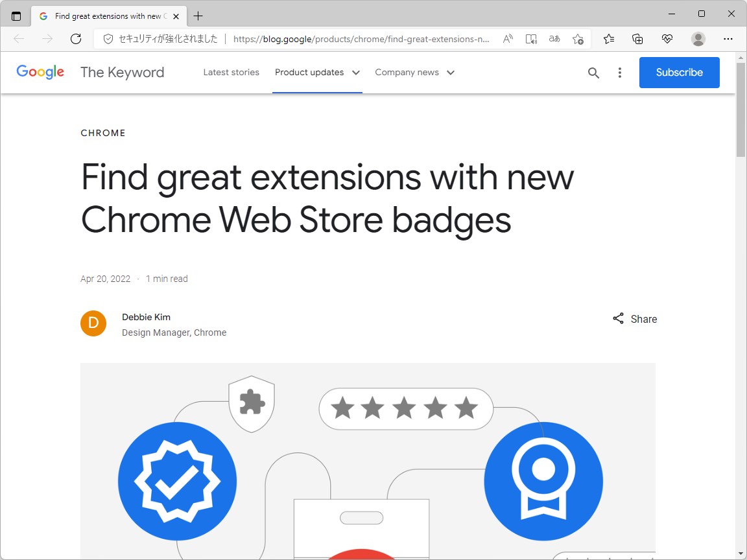This screenshot has height=560, width=747.
Task: Open the blog search
Action: pyautogui.click(x=593, y=73)
